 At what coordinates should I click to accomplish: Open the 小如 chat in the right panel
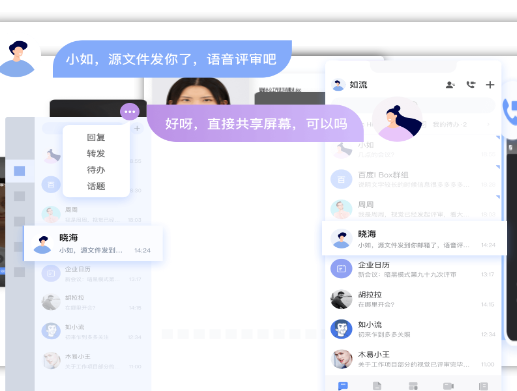point(414,150)
